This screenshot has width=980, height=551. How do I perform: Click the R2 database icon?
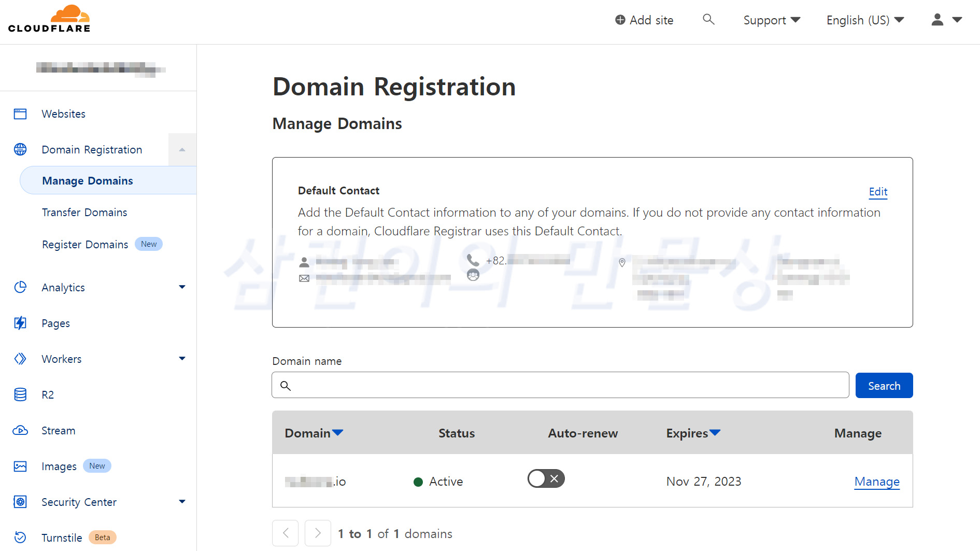coord(20,394)
